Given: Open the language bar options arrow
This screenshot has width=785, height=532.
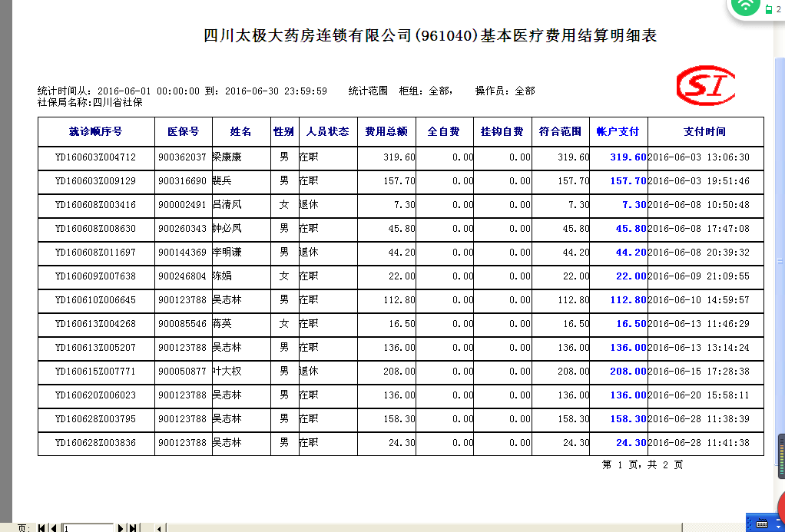Looking at the screenshot, I should pyautogui.click(x=779, y=527).
